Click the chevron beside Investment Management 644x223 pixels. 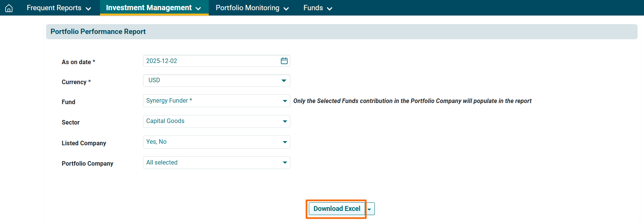tap(198, 9)
